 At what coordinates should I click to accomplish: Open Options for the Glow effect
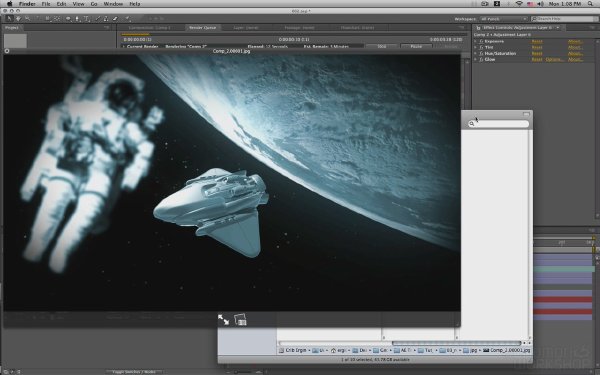pos(554,59)
